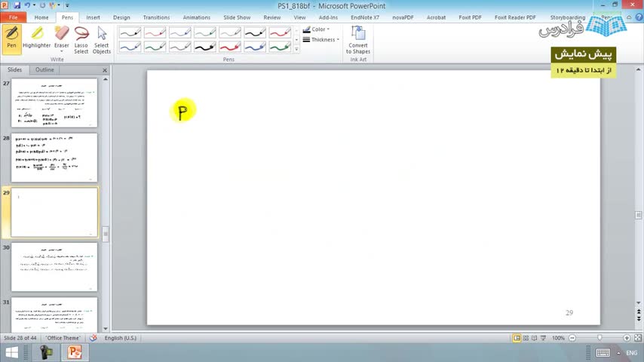644x362 pixels.
Task: Save the presentation from the quick access toolbar
Action: [17, 5]
